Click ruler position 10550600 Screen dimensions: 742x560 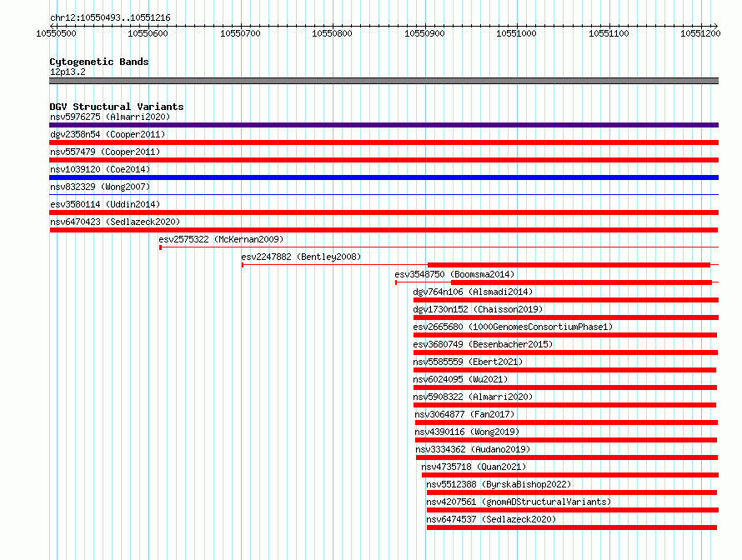click(148, 33)
